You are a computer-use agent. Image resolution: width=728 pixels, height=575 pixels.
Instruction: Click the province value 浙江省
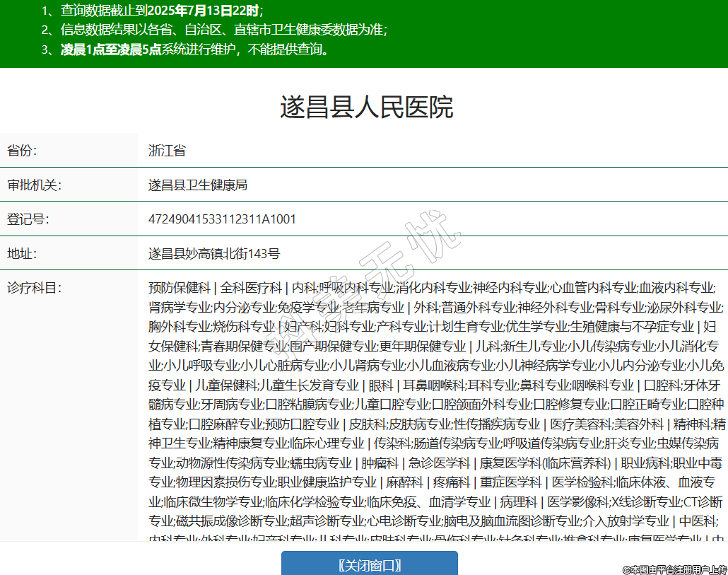167,151
